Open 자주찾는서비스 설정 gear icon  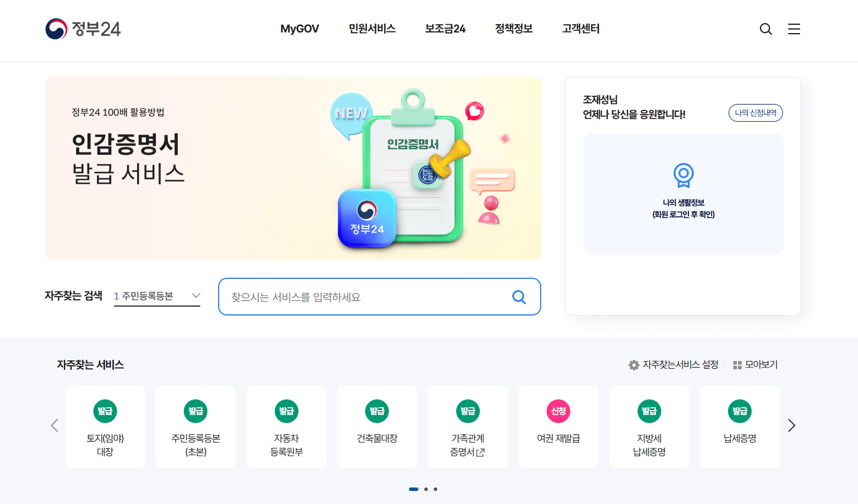pyautogui.click(x=634, y=365)
